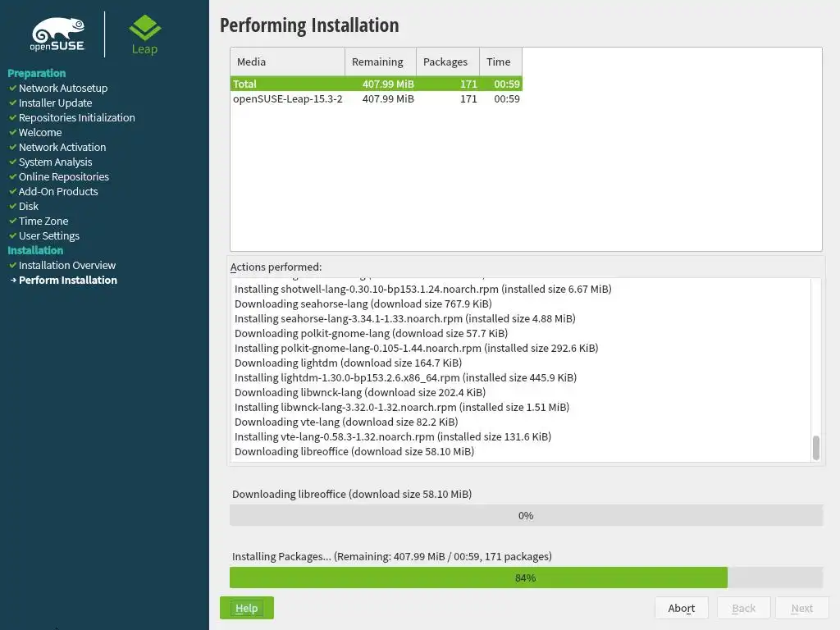Click the Remaining column header

tap(381, 62)
